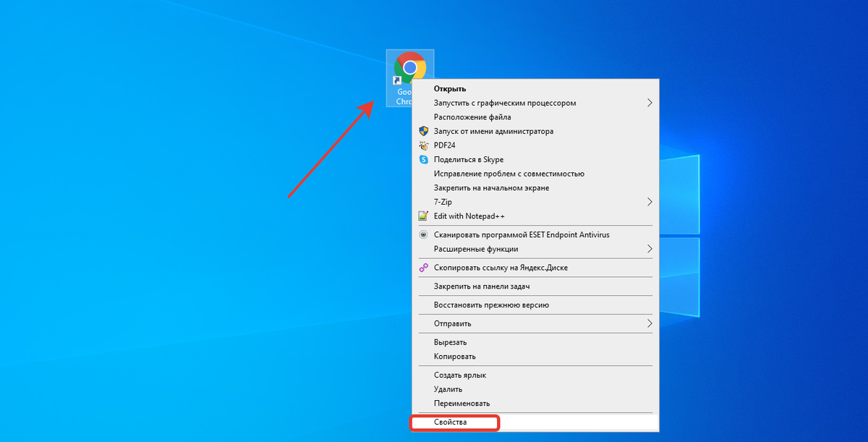The width and height of the screenshot is (868, 442).
Task: Select Поделиться в Skype
Action: coord(535,160)
